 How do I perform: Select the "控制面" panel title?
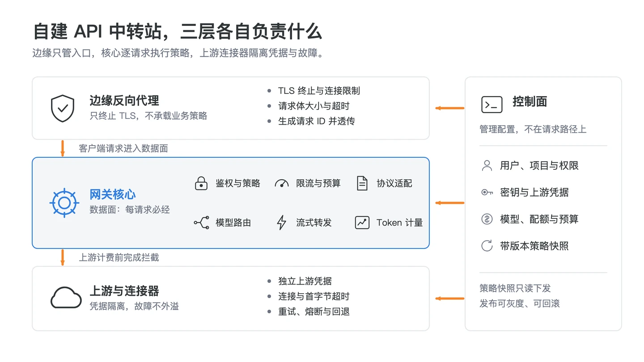530,102
